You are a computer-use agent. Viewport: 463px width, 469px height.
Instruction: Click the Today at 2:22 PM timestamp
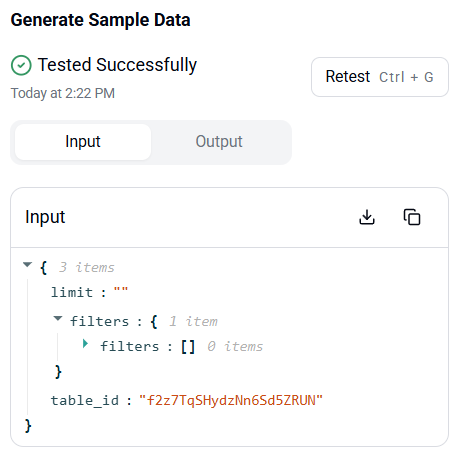click(63, 93)
